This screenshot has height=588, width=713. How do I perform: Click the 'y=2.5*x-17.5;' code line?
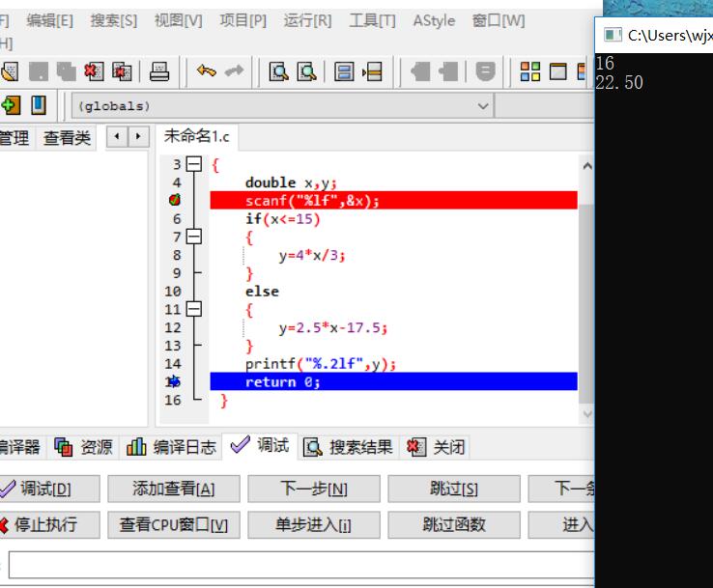pyautogui.click(x=333, y=327)
